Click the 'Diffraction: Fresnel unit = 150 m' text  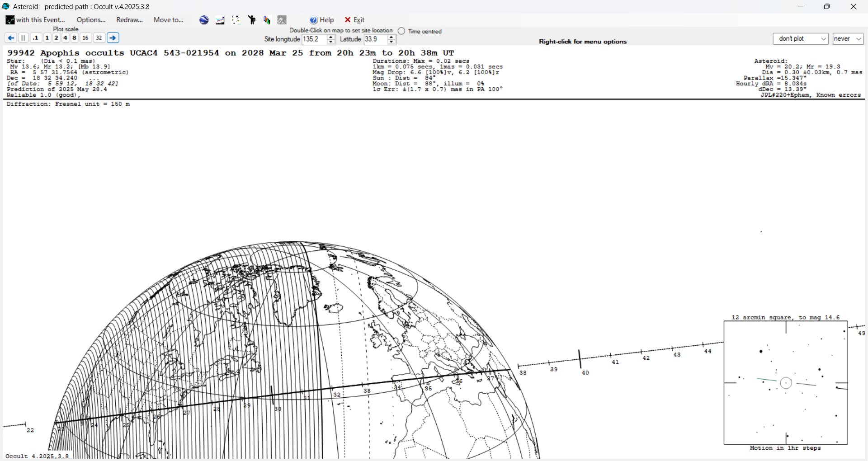coord(68,104)
